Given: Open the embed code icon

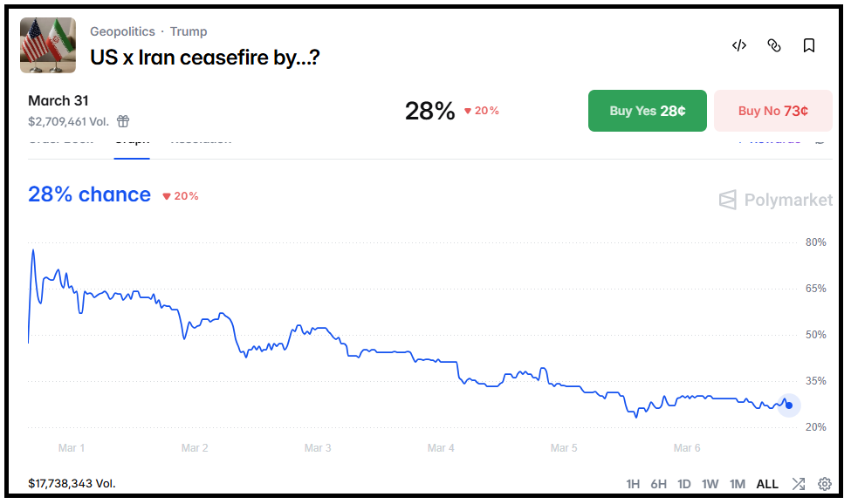Looking at the screenshot, I should coord(738,45).
